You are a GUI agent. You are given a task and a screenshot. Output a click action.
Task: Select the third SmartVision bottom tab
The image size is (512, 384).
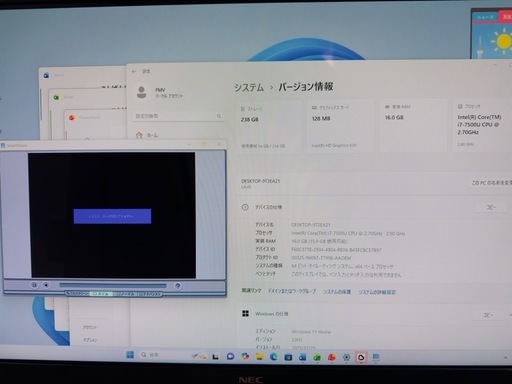click(125, 294)
